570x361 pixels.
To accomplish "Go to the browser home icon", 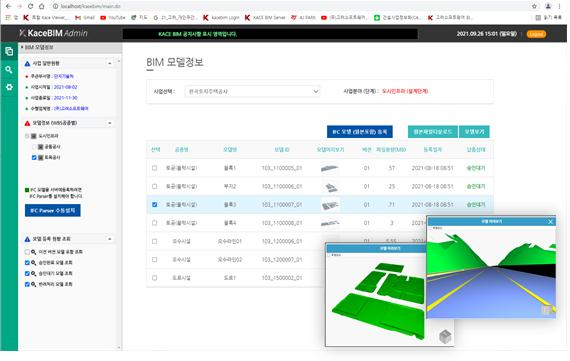I will point(41,6).
